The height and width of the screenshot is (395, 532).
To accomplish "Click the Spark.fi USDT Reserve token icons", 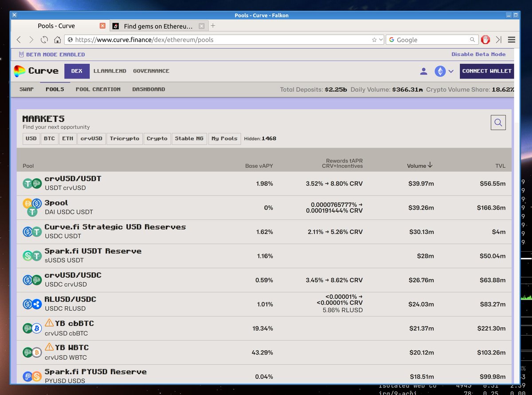I will (32, 256).
